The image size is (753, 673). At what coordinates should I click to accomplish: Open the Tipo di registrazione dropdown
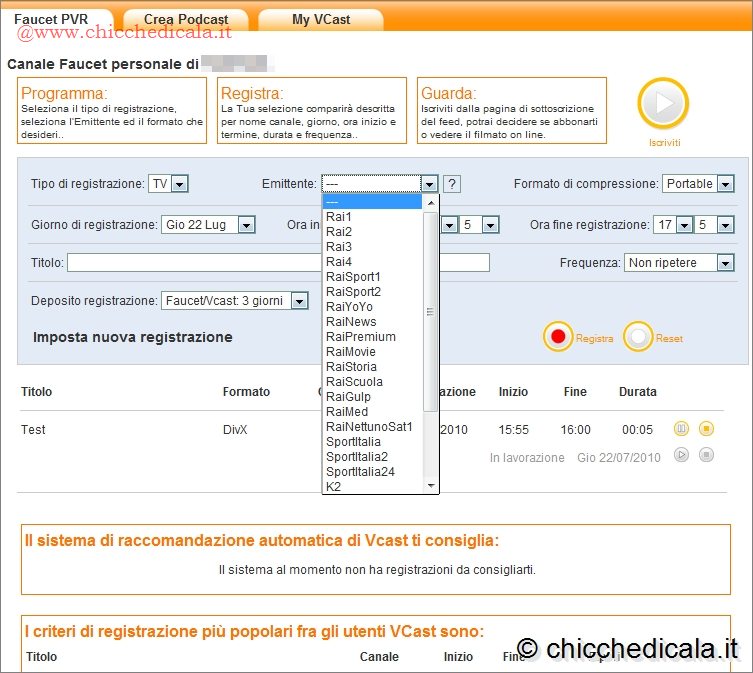coord(169,184)
